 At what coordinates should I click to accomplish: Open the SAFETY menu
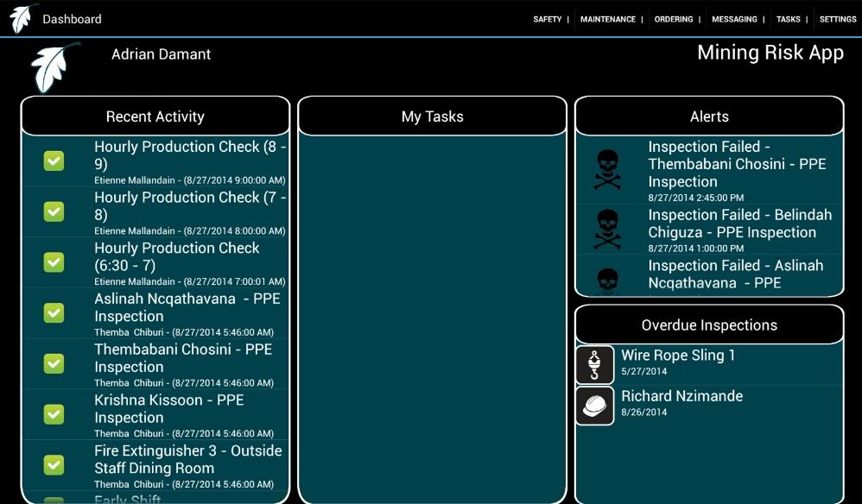coord(547,19)
